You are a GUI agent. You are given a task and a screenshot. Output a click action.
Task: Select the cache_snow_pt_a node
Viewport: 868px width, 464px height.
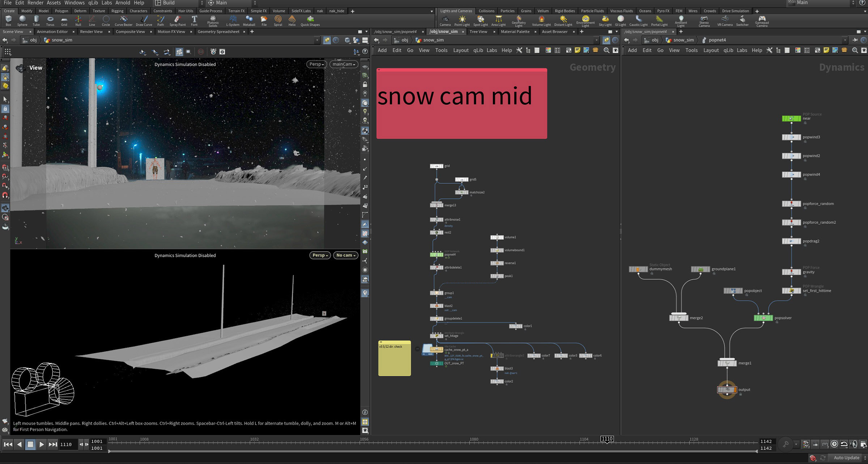[436, 349]
